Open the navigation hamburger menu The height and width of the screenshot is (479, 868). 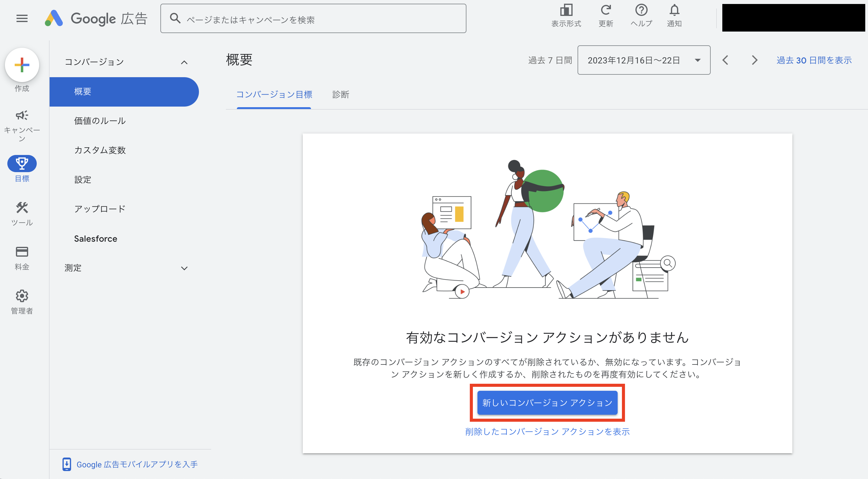point(21,18)
